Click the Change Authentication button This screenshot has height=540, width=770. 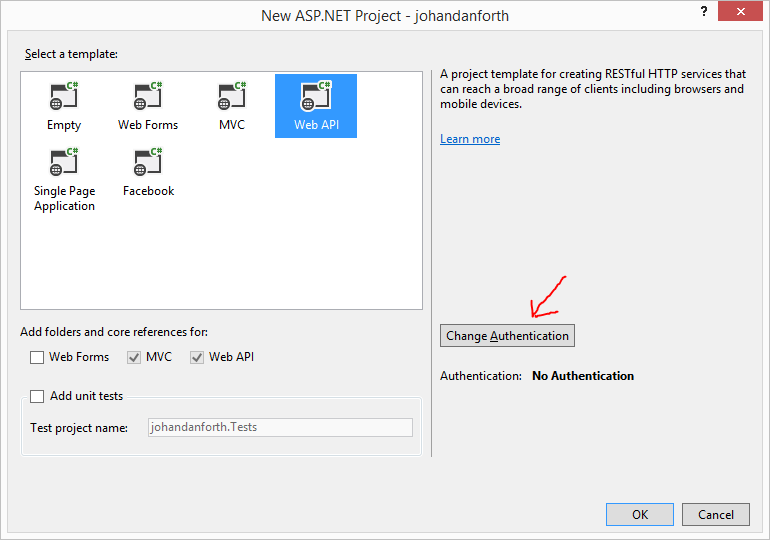click(507, 336)
